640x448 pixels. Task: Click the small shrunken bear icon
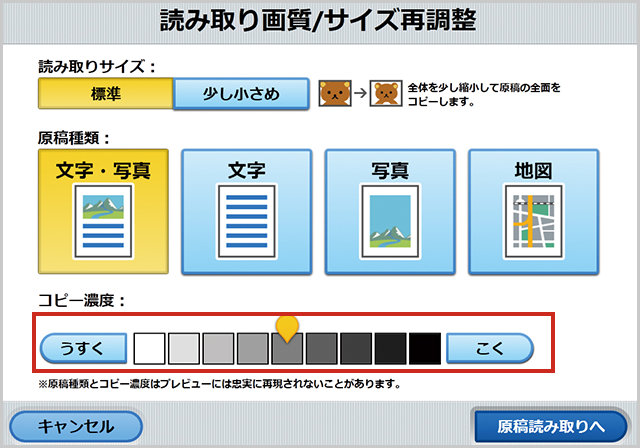[x=385, y=96]
